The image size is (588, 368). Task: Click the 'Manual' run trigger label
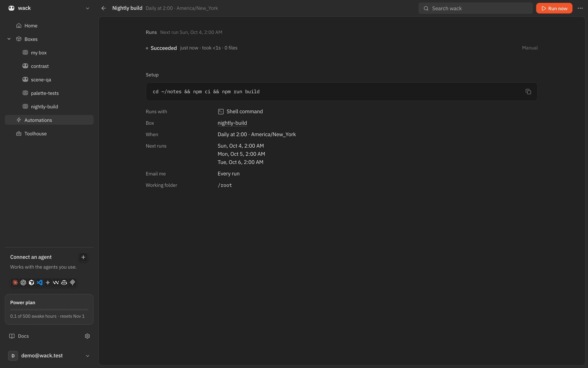point(530,48)
